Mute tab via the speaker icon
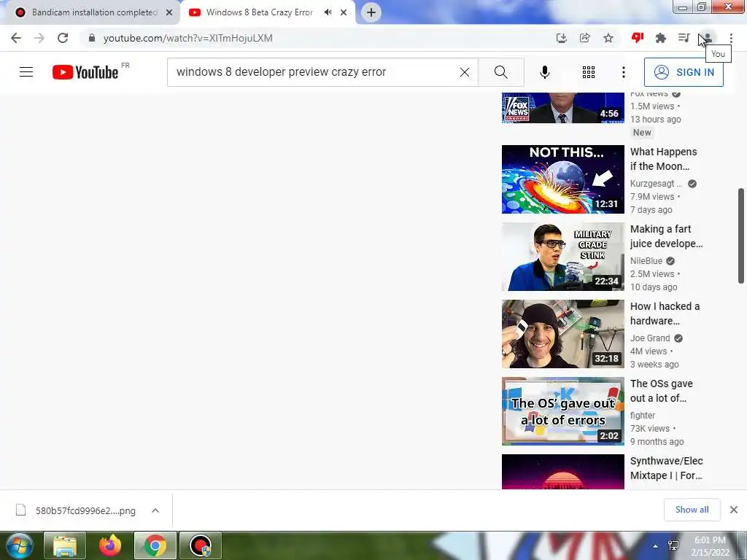The image size is (747, 560). click(x=328, y=12)
